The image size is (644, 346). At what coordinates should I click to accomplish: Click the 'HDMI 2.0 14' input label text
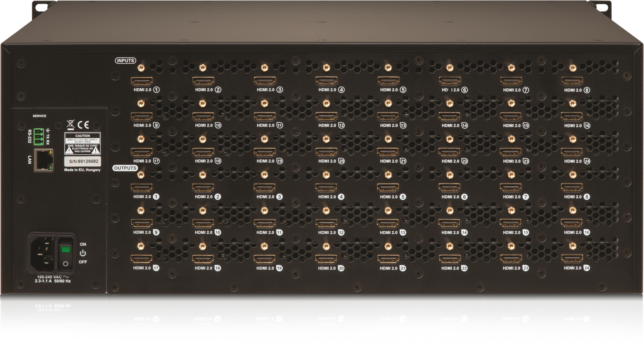point(455,126)
